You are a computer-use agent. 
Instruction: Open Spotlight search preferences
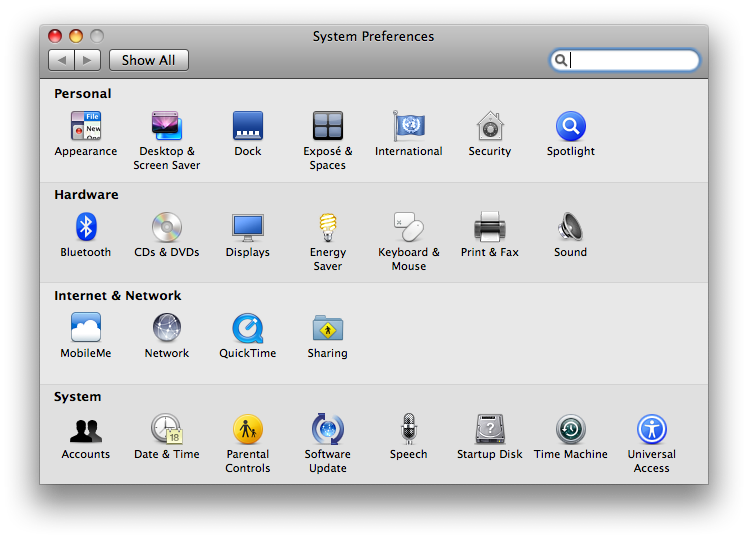coord(570,127)
